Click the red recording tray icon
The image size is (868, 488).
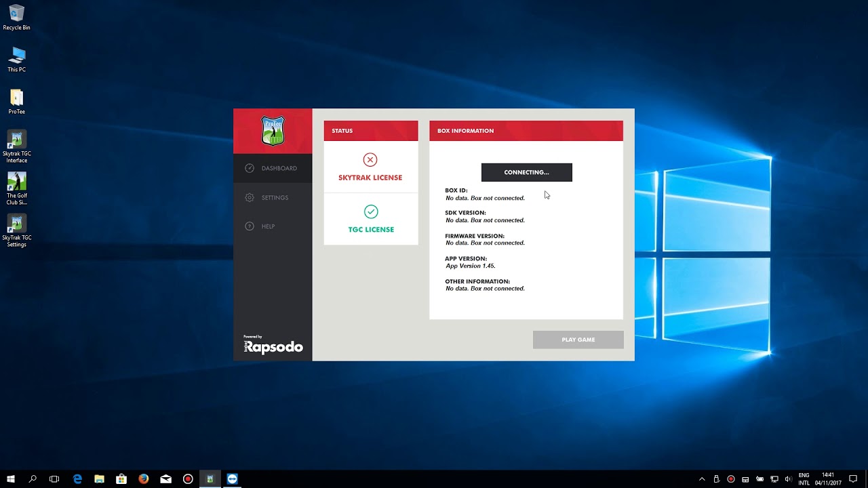click(x=730, y=479)
